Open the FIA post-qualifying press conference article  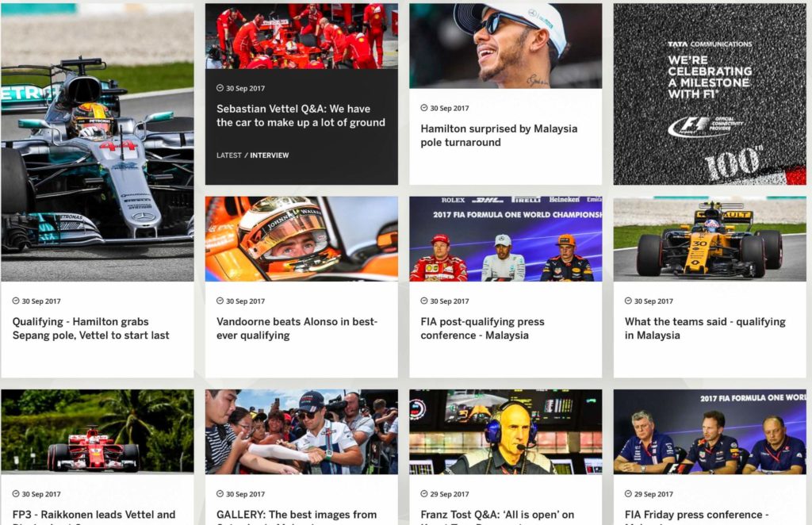(482, 328)
